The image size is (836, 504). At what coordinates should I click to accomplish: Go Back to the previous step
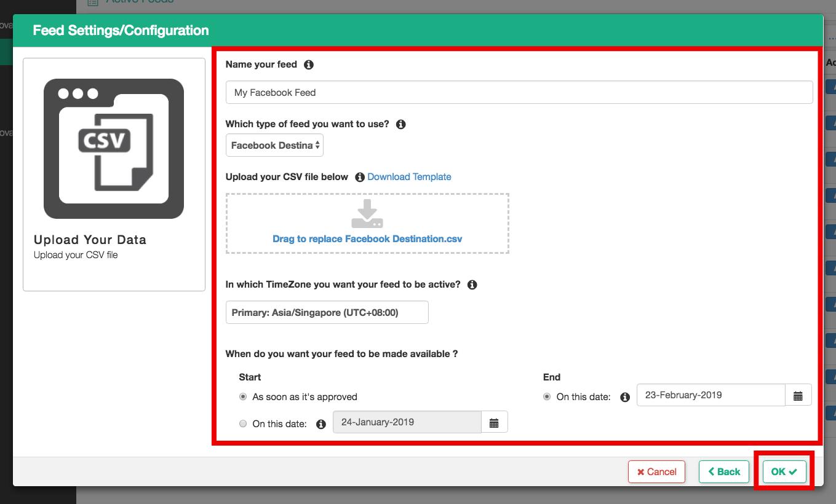(724, 471)
